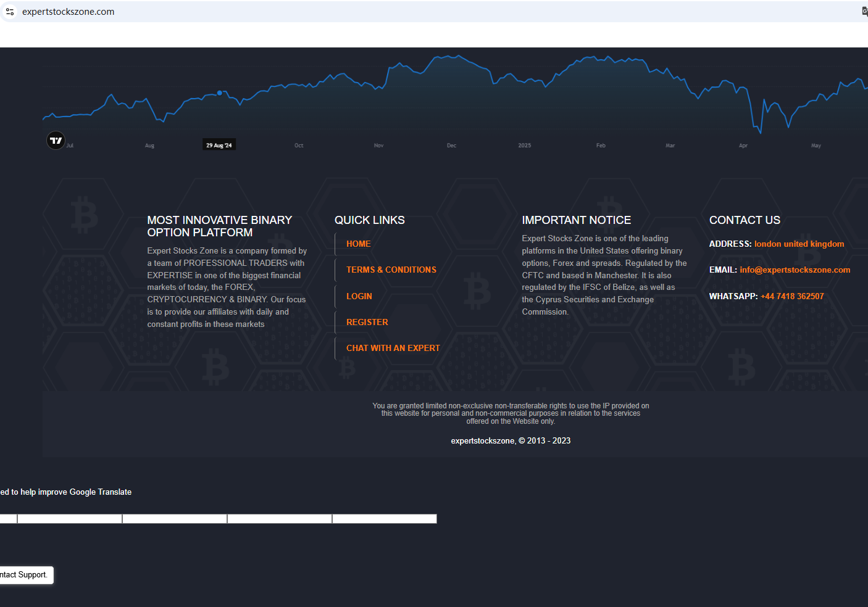Click the "Nov" label on chart axis
Image resolution: width=868 pixels, height=607 pixels.
pos(378,146)
